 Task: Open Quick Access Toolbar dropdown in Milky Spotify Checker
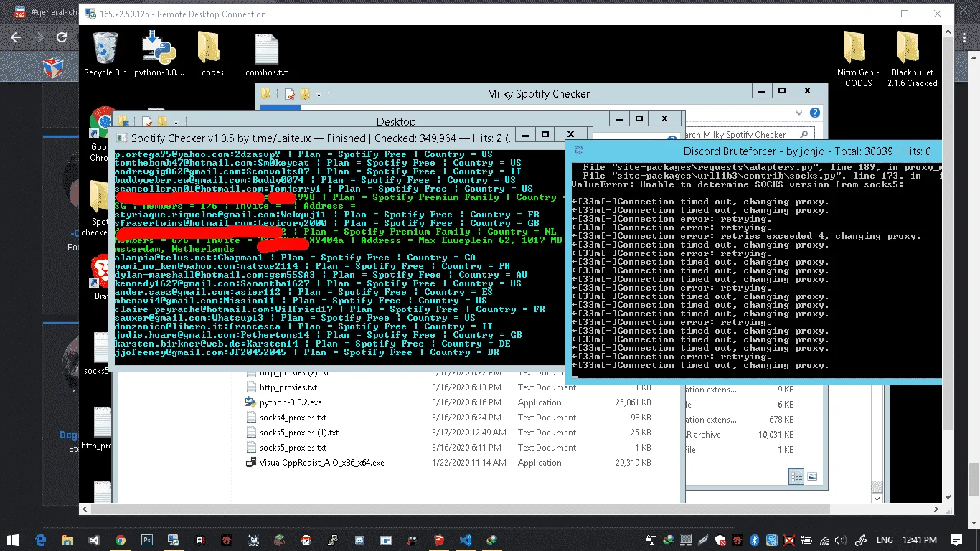[x=319, y=95]
